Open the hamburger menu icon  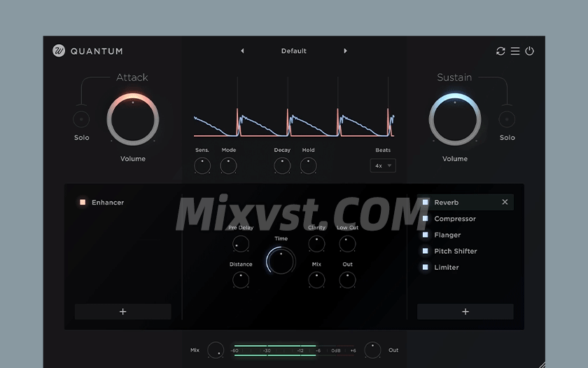(x=515, y=51)
